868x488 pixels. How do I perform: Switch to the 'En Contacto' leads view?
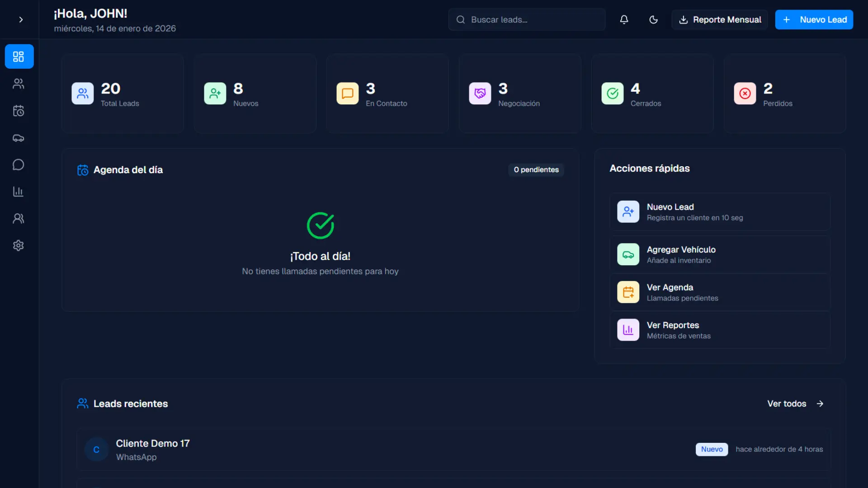[387, 93]
